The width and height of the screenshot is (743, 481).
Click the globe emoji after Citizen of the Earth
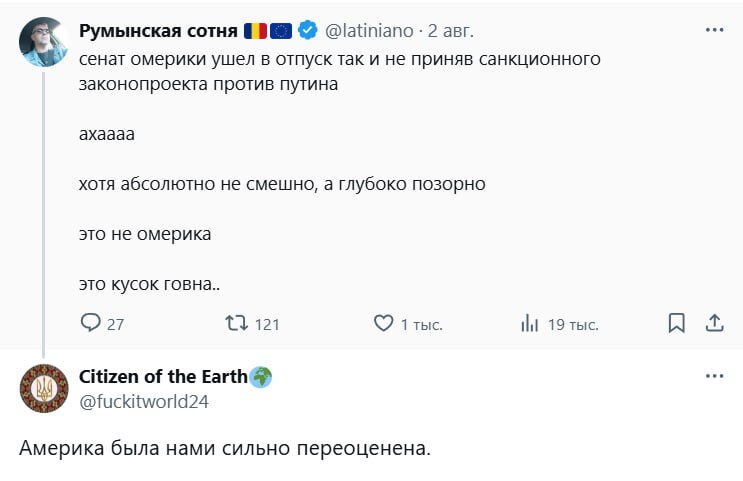(261, 376)
